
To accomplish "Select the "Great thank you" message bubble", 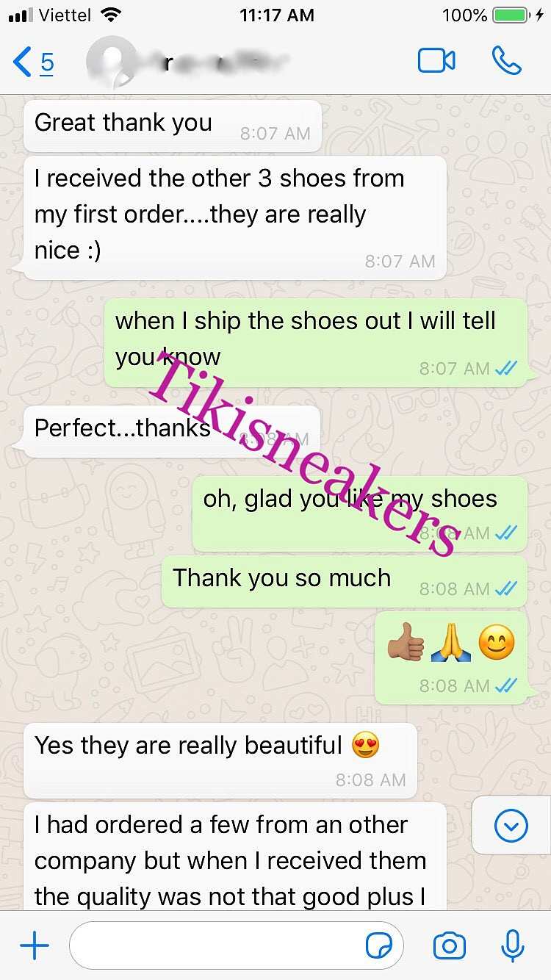I will (173, 126).
